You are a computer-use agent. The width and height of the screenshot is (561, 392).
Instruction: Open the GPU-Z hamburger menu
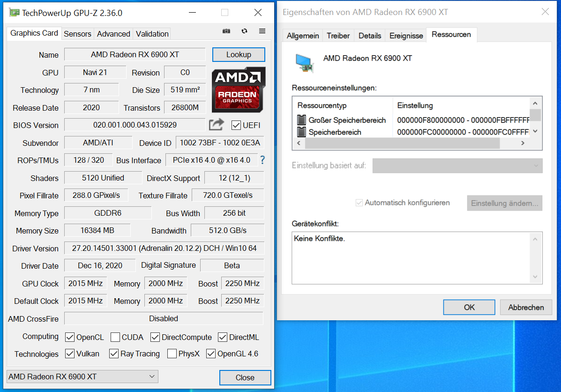(x=262, y=31)
